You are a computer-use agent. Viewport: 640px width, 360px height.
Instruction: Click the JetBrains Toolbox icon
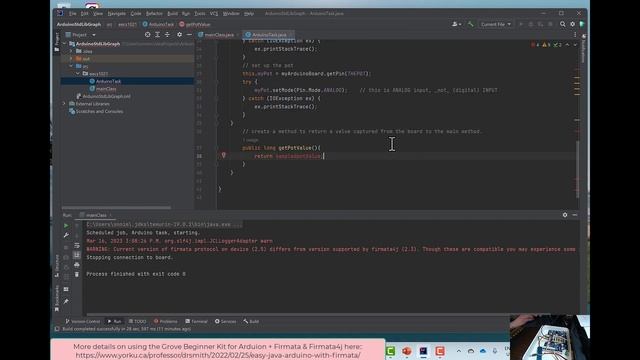pyautogui.click(x=582, y=24)
